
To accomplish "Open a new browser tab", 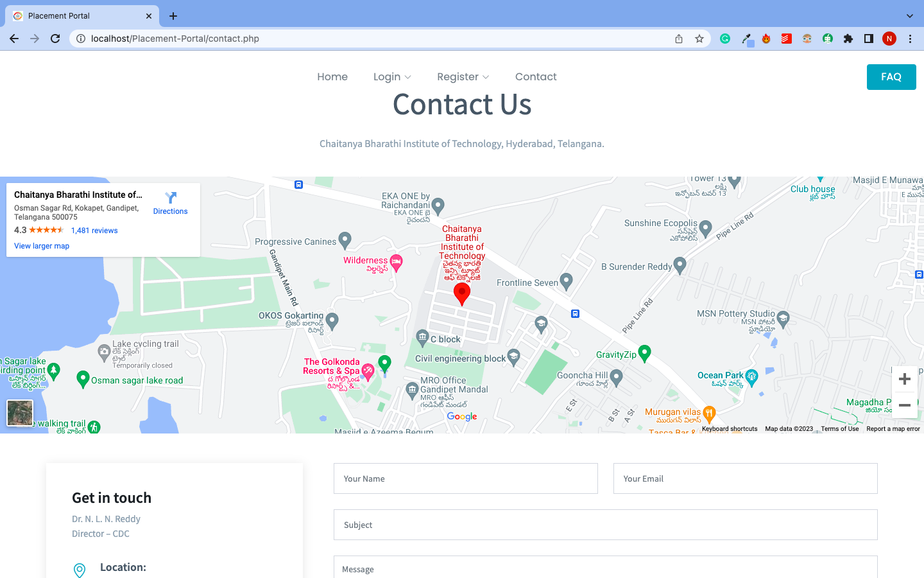I will click(x=173, y=16).
